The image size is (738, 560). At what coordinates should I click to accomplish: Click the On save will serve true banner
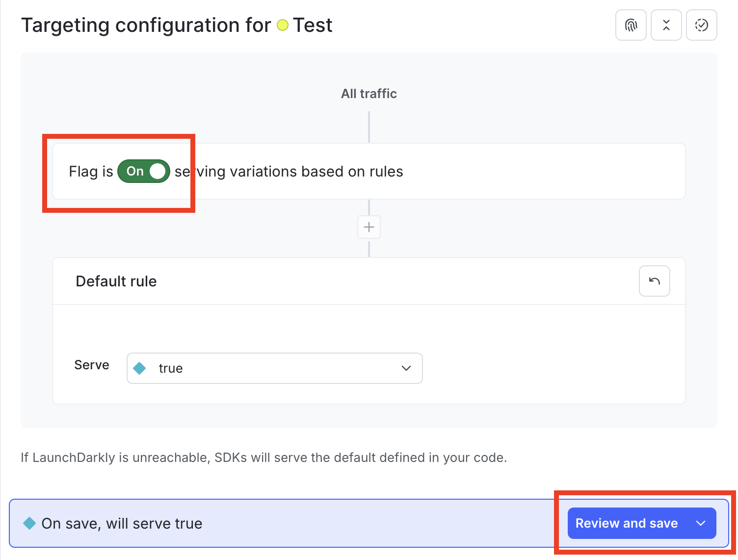tap(121, 523)
